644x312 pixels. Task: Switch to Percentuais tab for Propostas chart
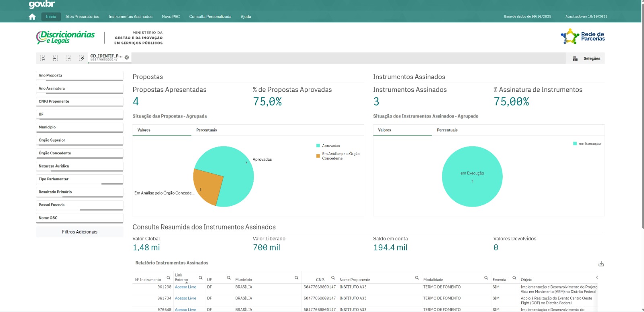click(x=206, y=130)
